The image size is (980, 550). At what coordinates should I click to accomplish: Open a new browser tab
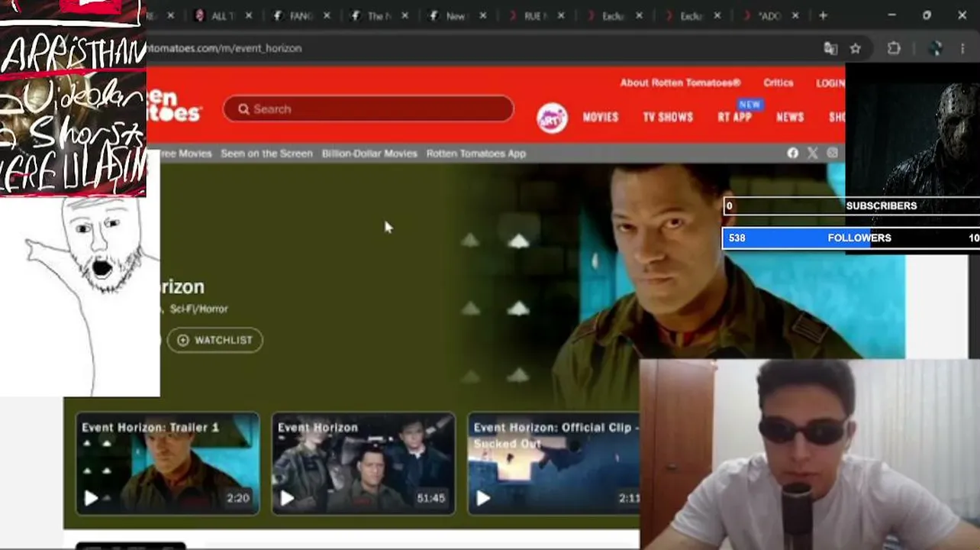tap(823, 15)
